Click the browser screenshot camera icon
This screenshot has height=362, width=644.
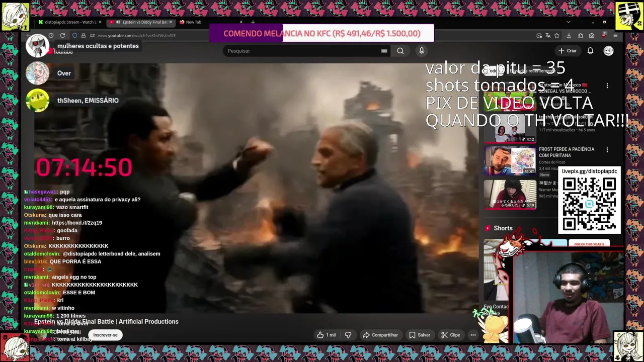pos(592,36)
